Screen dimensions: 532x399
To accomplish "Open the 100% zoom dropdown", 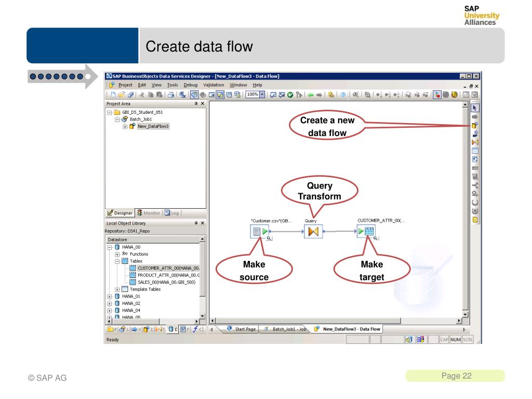I will coord(262,95).
